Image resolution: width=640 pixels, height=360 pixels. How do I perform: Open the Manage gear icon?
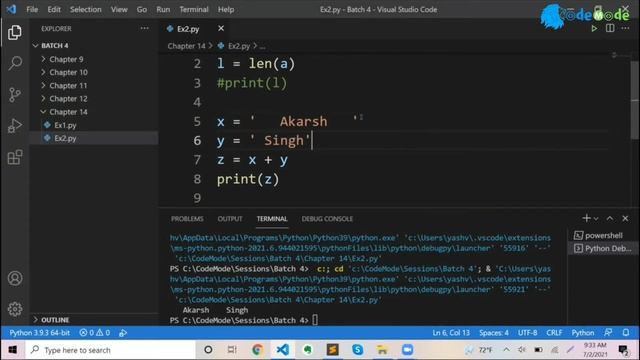[x=15, y=309]
